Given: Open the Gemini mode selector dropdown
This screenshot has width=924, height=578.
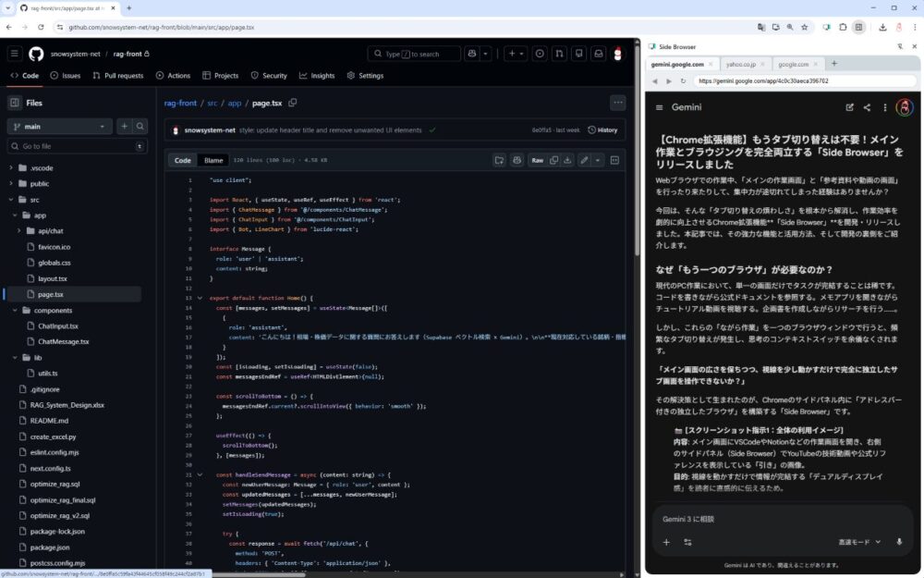Looking at the screenshot, I should (x=859, y=542).
